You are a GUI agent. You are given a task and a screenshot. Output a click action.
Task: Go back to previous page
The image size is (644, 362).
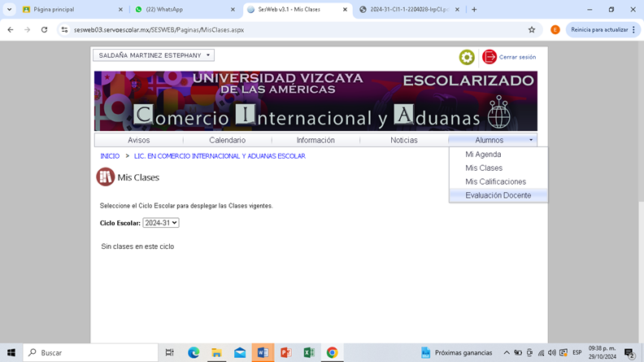pyautogui.click(x=11, y=29)
